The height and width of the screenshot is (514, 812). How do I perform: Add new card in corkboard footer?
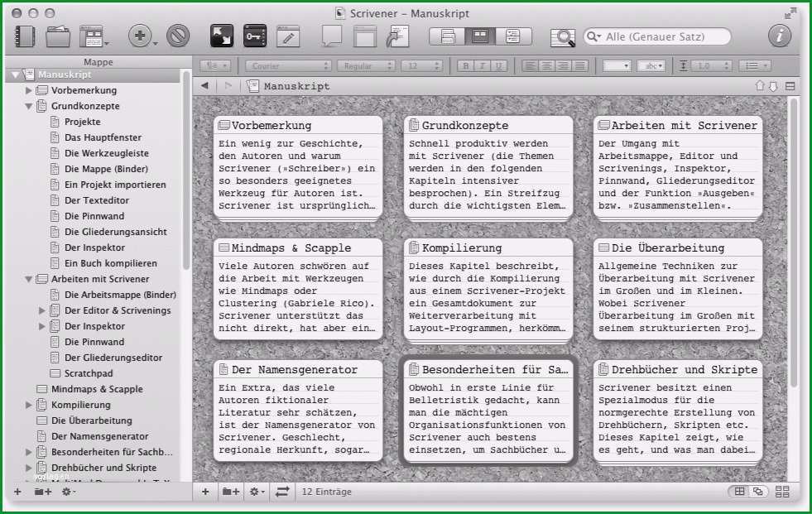pyautogui.click(x=205, y=492)
